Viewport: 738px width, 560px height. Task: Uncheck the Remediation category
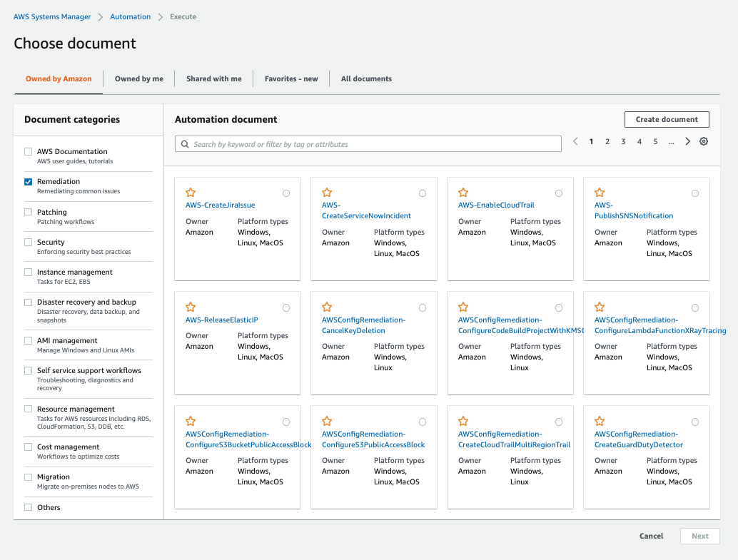click(29, 182)
